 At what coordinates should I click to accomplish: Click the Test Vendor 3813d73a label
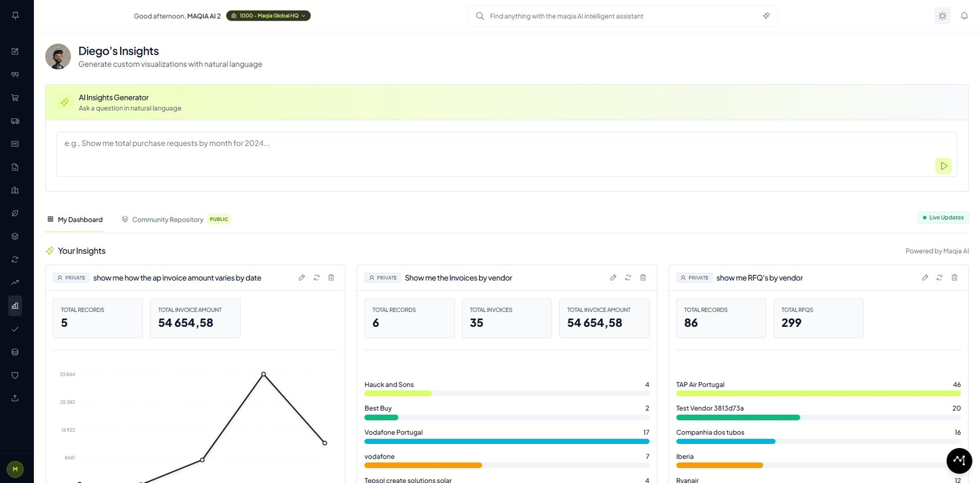point(709,408)
